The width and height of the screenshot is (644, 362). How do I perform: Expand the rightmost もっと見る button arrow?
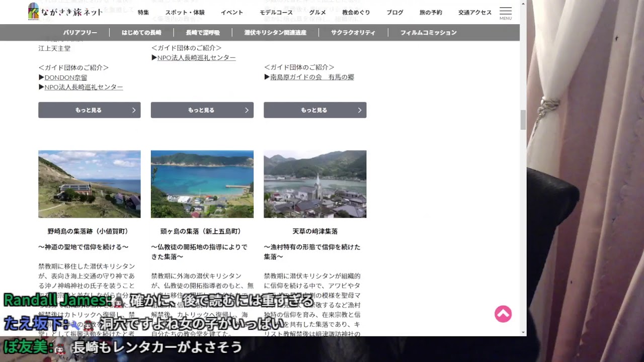point(359,110)
